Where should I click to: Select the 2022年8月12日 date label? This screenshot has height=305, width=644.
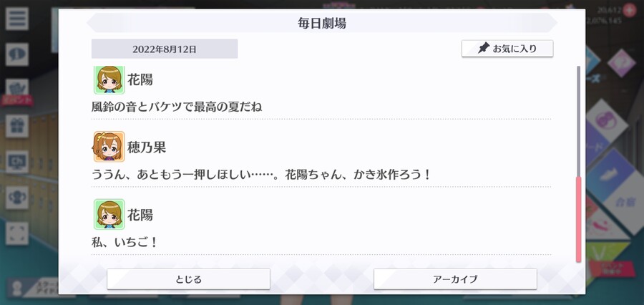pos(165,49)
